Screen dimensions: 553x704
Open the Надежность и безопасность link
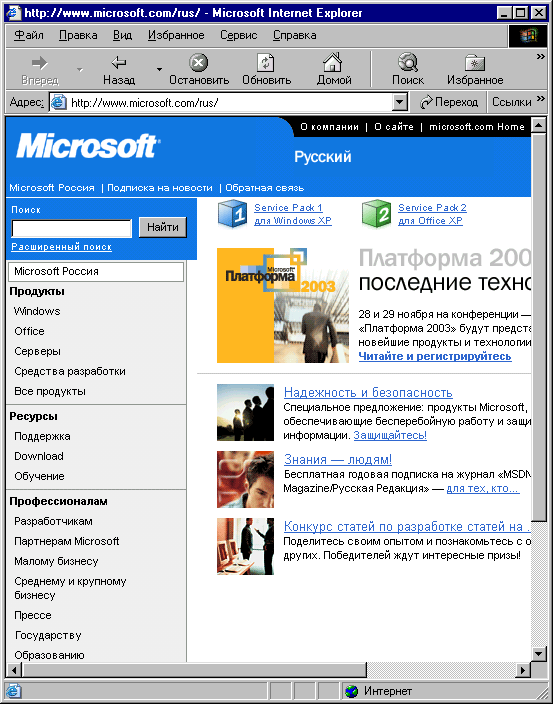pos(368,392)
